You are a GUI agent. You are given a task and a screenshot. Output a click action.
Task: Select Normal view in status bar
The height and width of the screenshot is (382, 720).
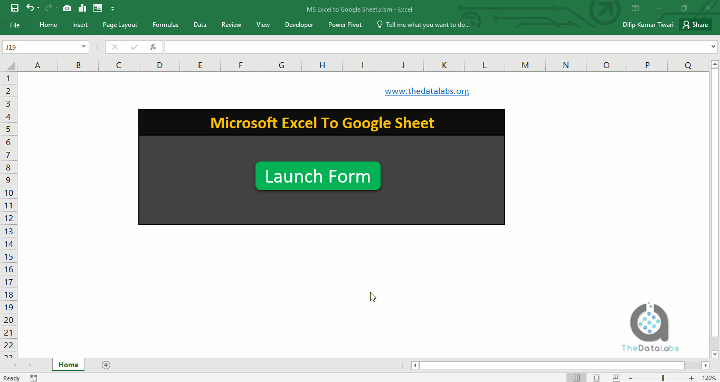click(x=576, y=378)
